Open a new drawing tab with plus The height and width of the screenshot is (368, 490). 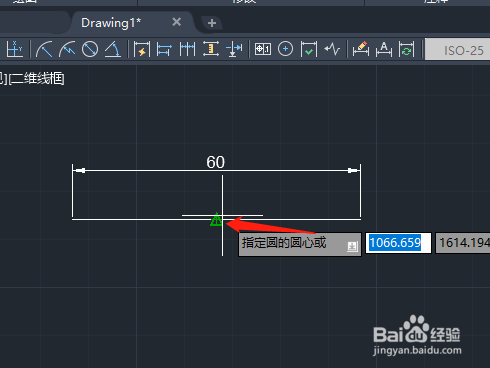[x=212, y=23]
